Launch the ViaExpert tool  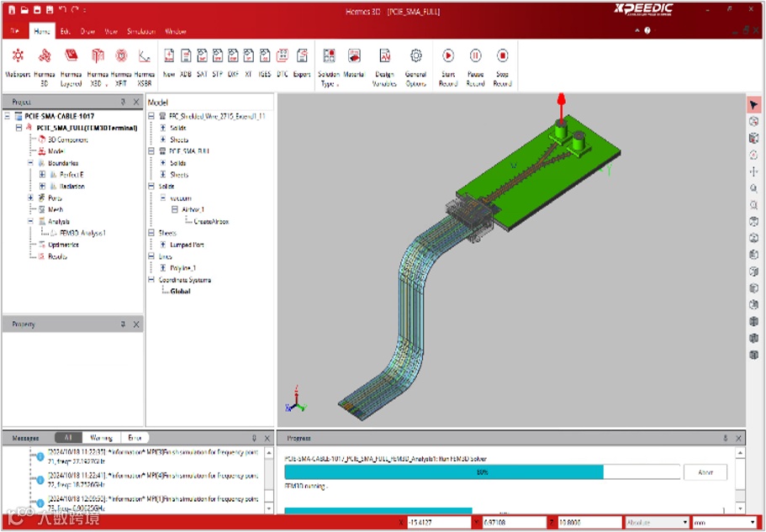coord(18,64)
